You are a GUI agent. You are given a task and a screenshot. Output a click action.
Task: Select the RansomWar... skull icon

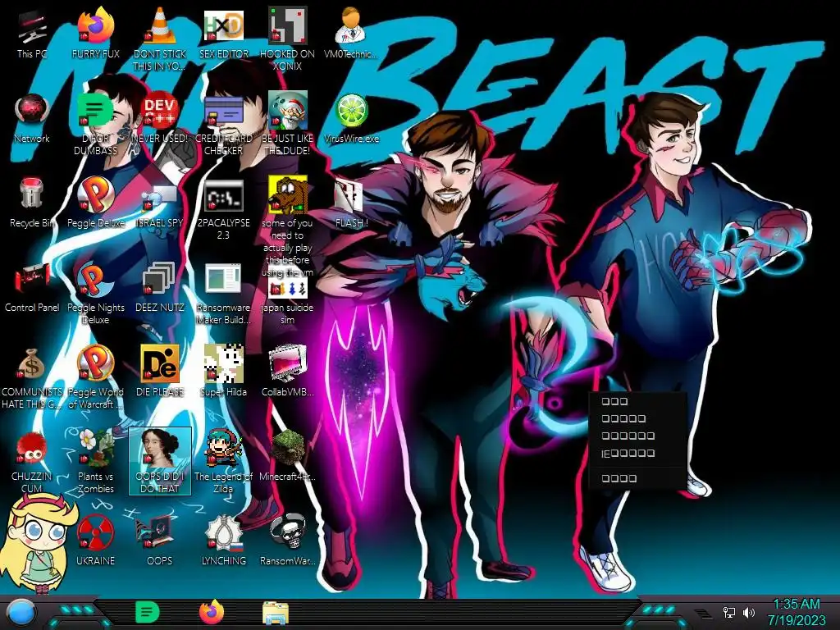[287, 540]
